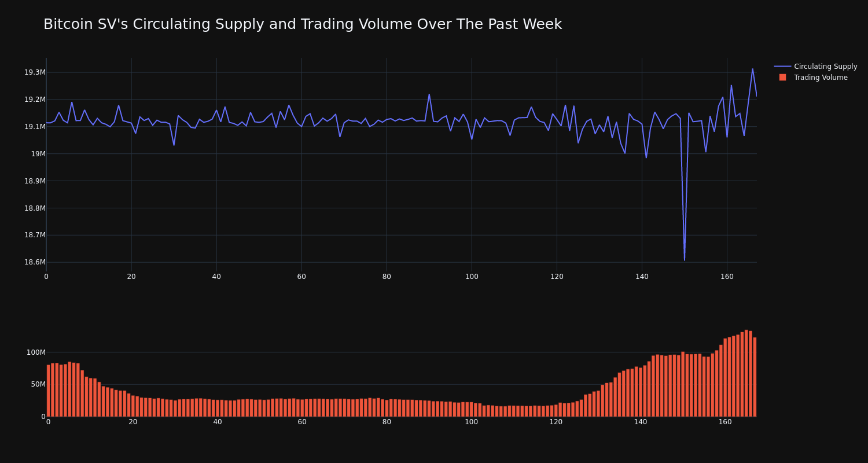
Task: Select the 19M y-axis label
Action: click(38, 154)
